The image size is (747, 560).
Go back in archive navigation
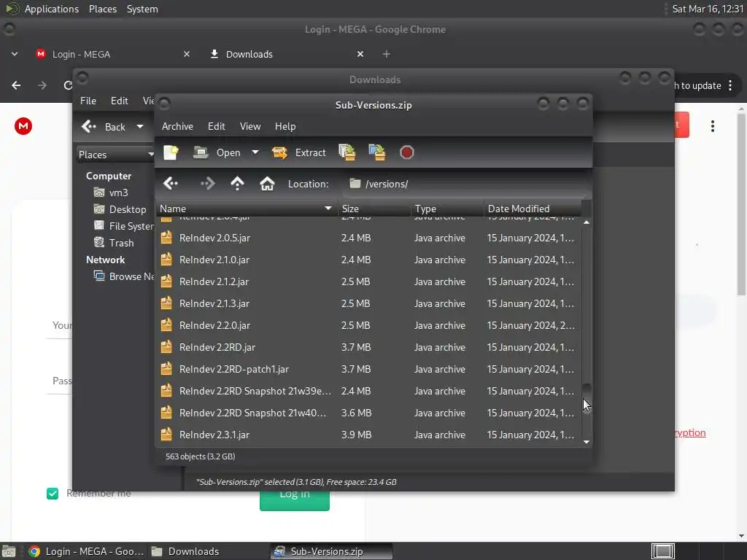(x=170, y=183)
